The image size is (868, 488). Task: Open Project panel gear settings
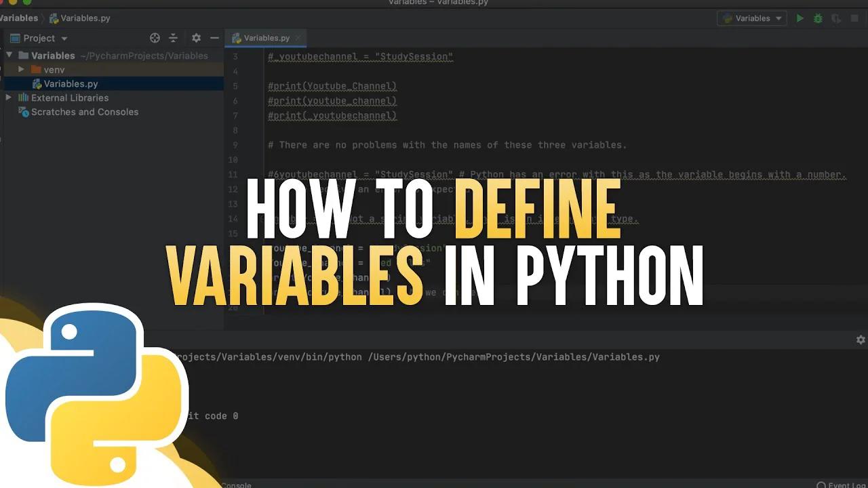(196, 39)
